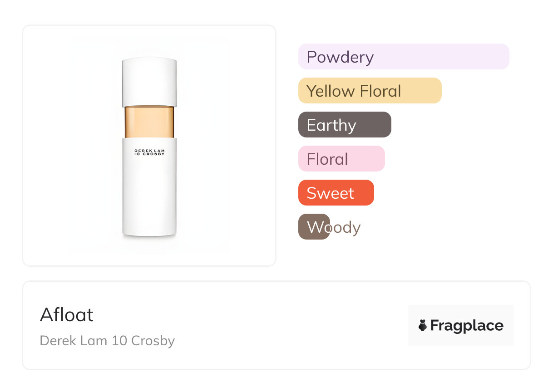Open the Derek Lam 10 Crosby brand subtitle
Viewport: 553px width, 392px height.
tap(107, 341)
